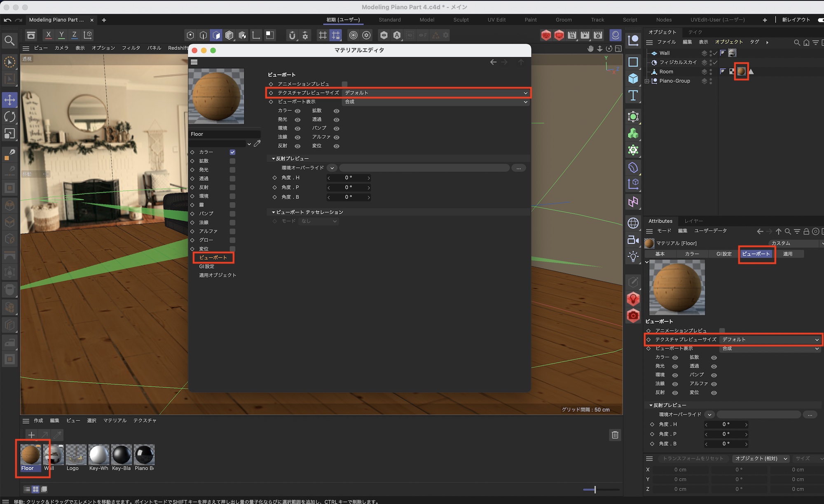Add a light object from side palette
824x504 pixels.
click(x=633, y=257)
